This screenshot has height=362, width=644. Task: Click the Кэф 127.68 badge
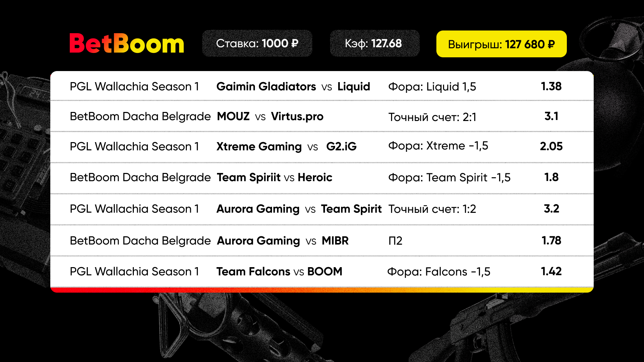coord(375,43)
